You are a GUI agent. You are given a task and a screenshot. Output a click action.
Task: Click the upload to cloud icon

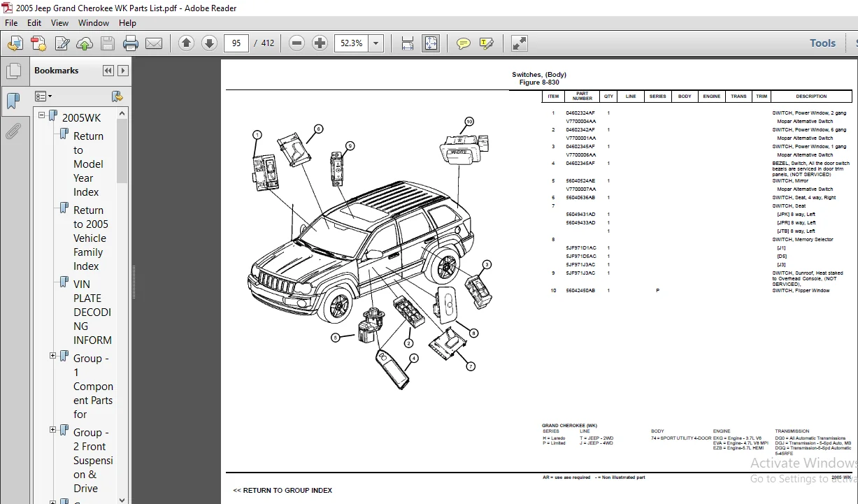85,43
